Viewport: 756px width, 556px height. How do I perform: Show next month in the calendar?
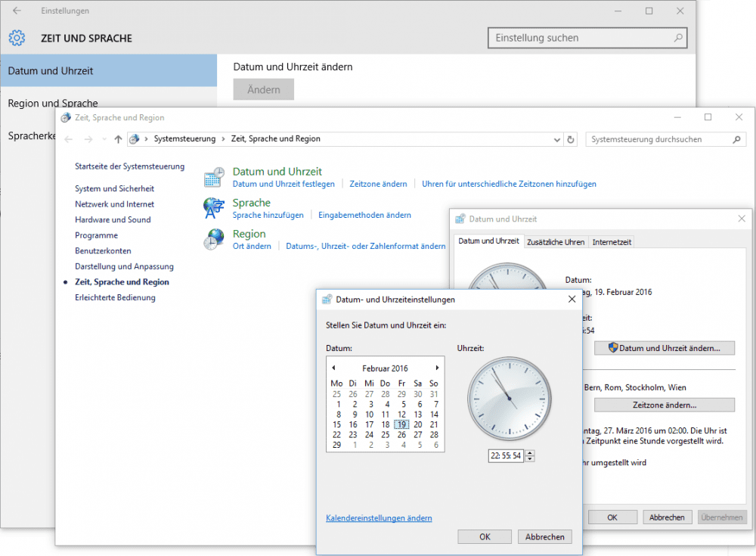(437, 368)
